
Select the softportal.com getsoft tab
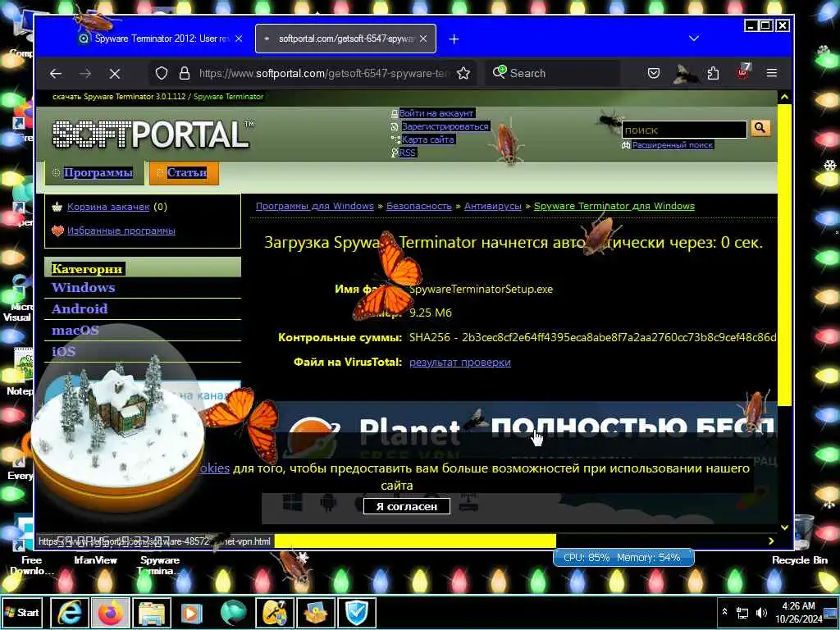[345, 39]
